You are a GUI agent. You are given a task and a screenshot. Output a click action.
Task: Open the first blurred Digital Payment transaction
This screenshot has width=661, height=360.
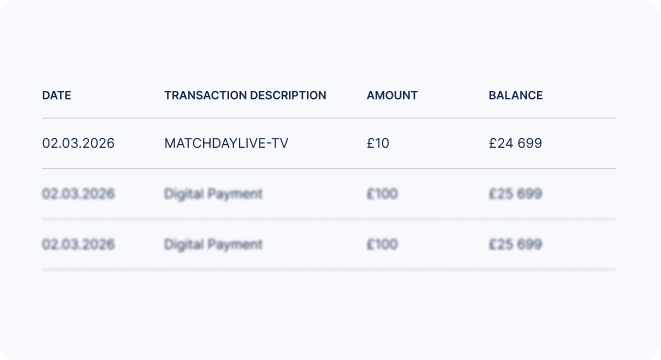213,194
